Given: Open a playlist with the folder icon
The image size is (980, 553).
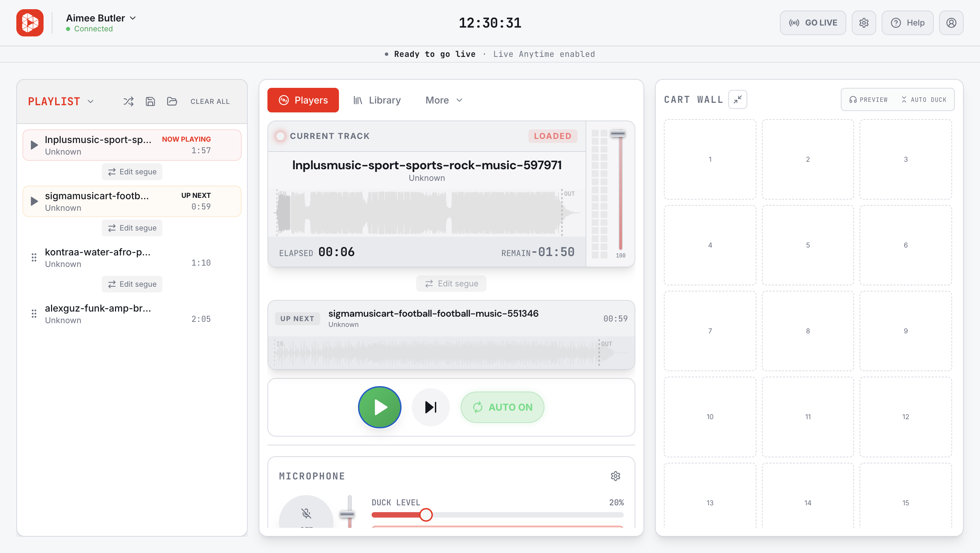Looking at the screenshot, I should click(x=172, y=101).
